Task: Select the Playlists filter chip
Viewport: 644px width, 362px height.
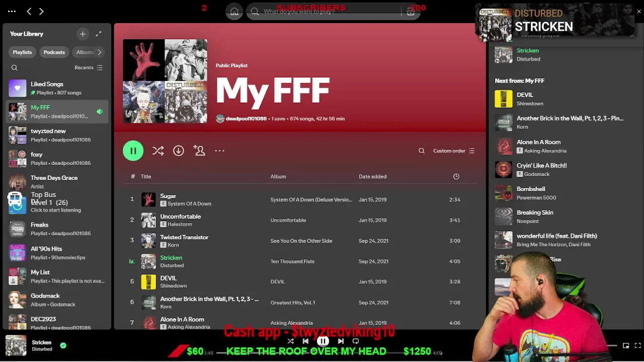Action: point(22,52)
